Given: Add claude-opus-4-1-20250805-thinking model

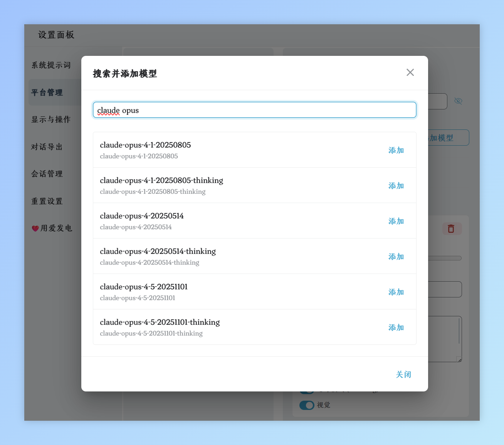Looking at the screenshot, I should 396,186.
